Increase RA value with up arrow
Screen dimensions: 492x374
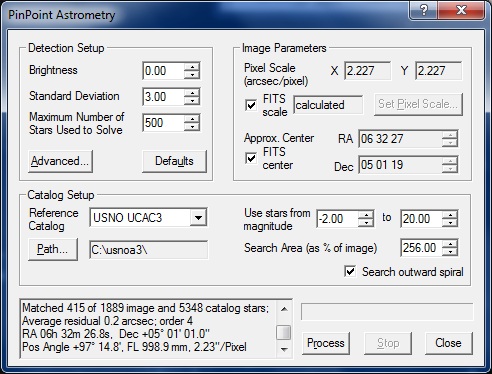pos(450,135)
